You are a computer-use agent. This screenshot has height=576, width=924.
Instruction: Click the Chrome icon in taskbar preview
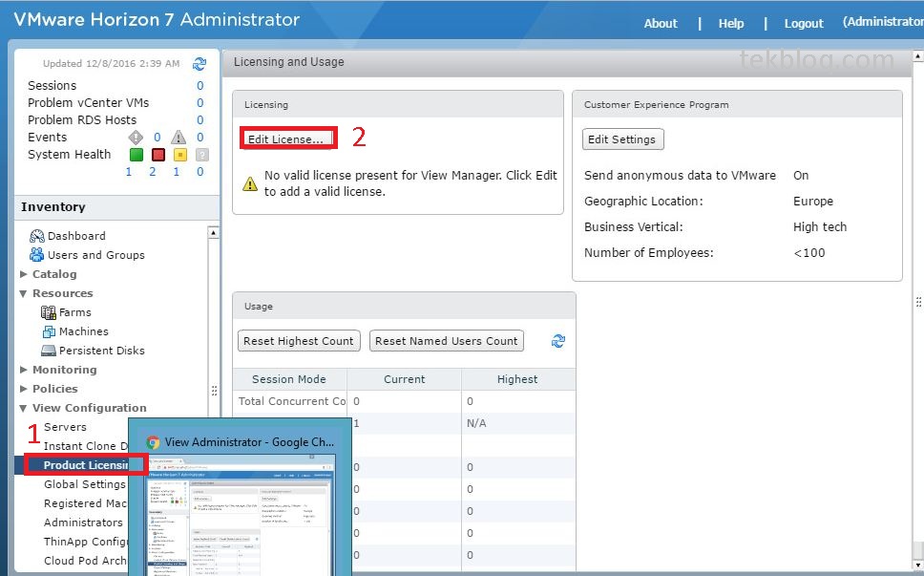pyautogui.click(x=154, y=442)
